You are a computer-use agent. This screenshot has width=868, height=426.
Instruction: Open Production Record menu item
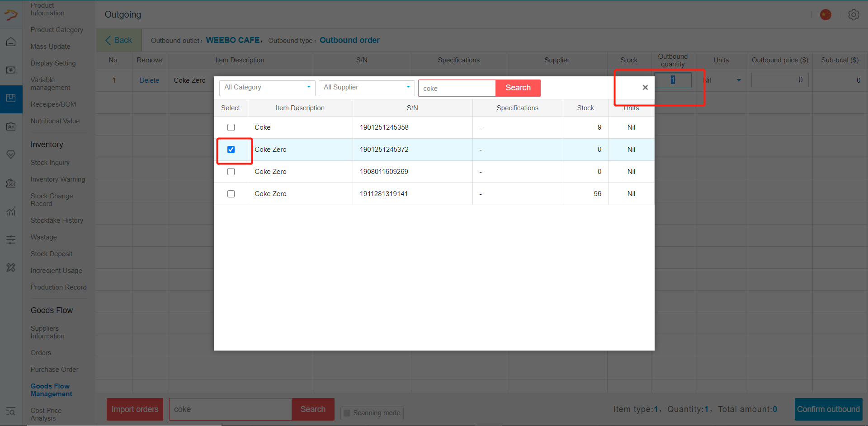(x=59, y=287)
